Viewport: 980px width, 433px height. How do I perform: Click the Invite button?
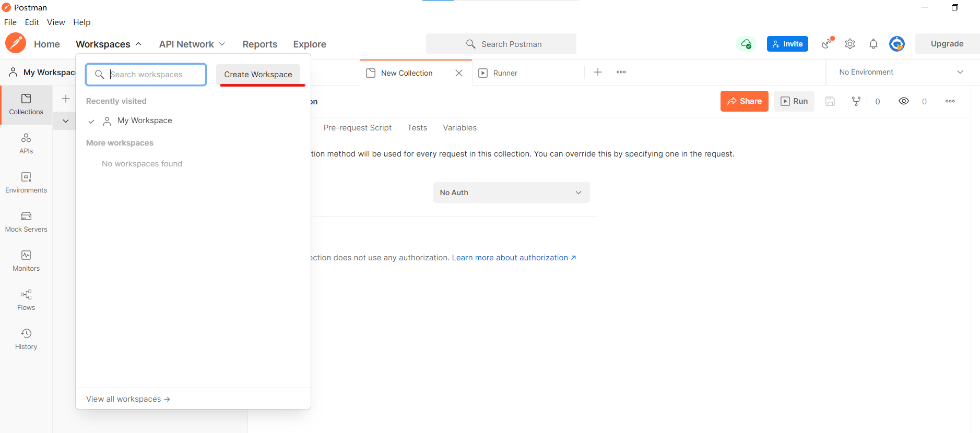click(787, 44)
